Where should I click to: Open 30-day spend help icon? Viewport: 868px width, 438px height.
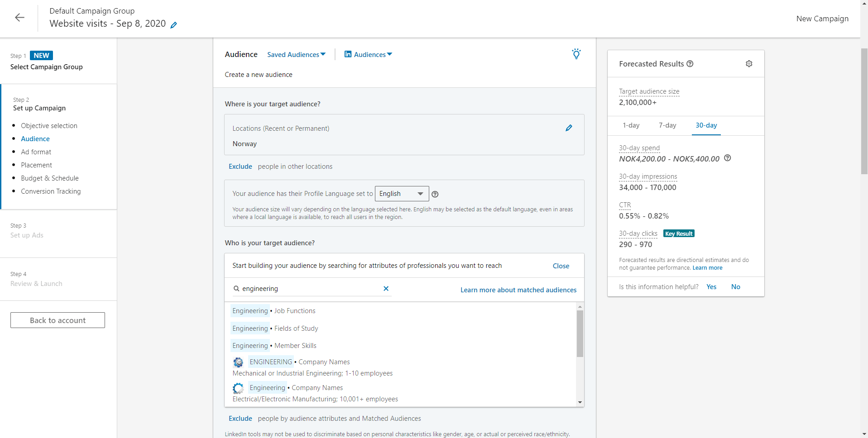click(727, 158)
